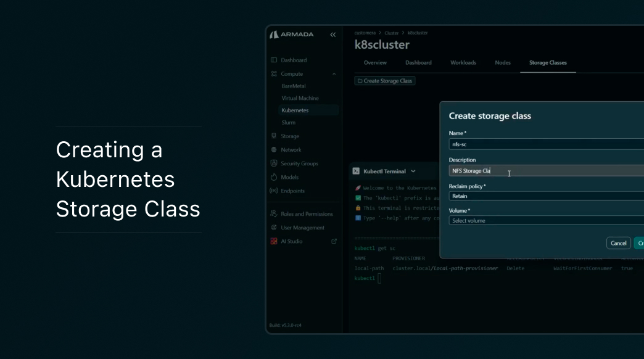Image resolution: width=644 pixels, height=359 pixels.
Task: Open the Select volume dropdown
Action: [547, 221]
